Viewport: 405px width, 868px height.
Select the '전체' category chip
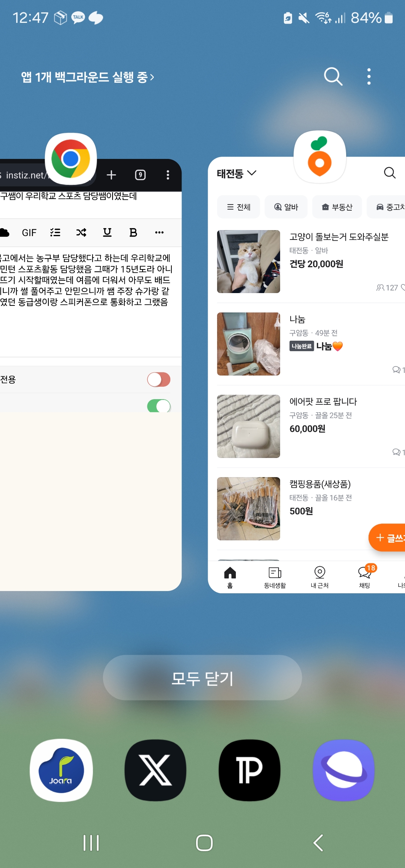[238, 207]
